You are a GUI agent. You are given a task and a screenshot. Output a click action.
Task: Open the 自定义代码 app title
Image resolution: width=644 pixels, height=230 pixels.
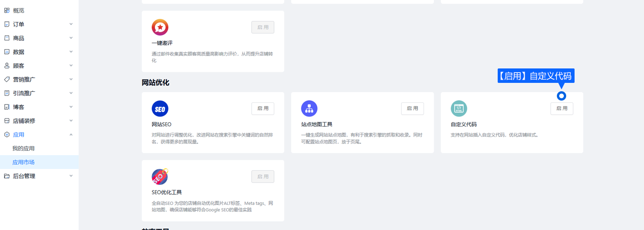[x=463, y=125]
